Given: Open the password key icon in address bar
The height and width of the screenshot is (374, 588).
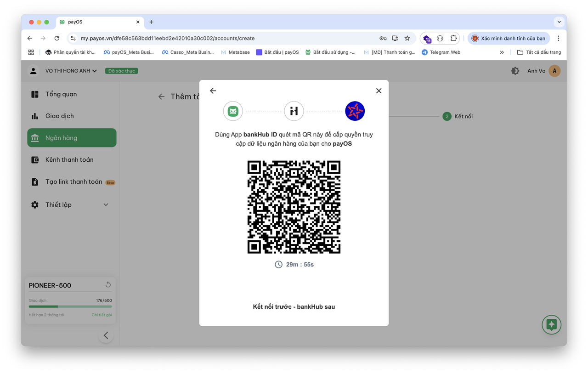Looking at the screenshot, I should click(383, 38).
